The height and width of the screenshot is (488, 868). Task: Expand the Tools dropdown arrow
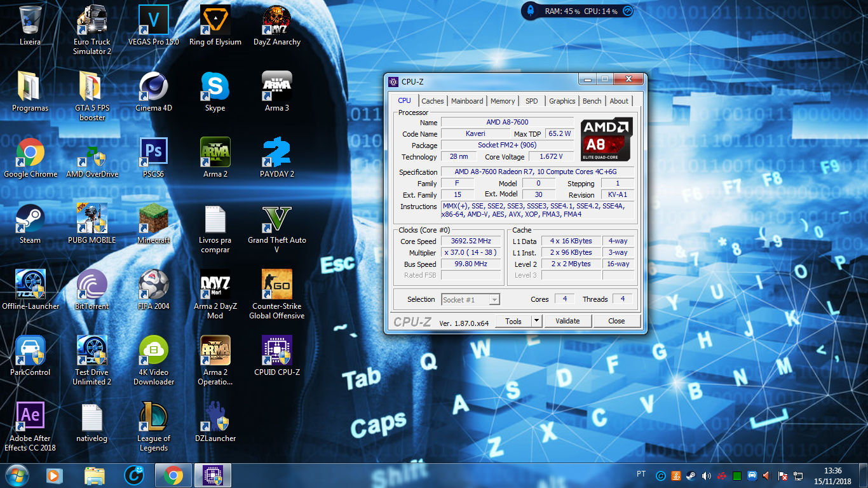click(x=536, y=321)
